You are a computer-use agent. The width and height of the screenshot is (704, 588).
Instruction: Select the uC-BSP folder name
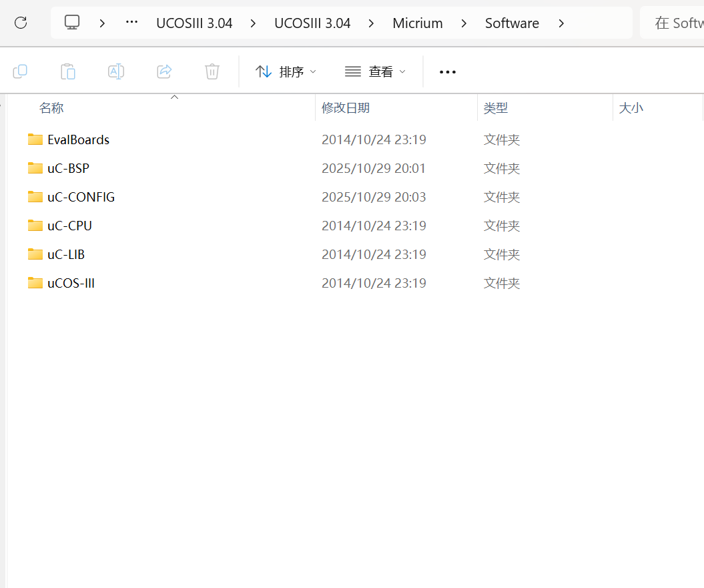coord(68,168)
